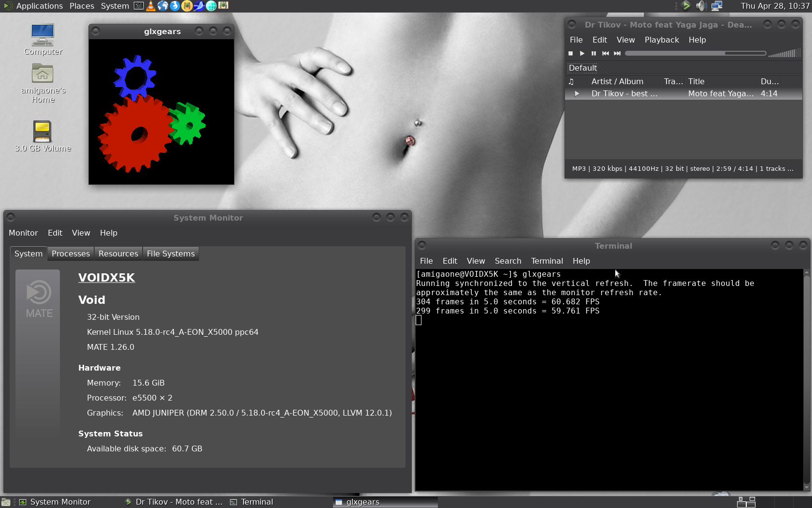Image resolution: width=812 pixels, height=508 pixels.
Task: Click the MATE logo menu icon
Action: click(8, 6)
